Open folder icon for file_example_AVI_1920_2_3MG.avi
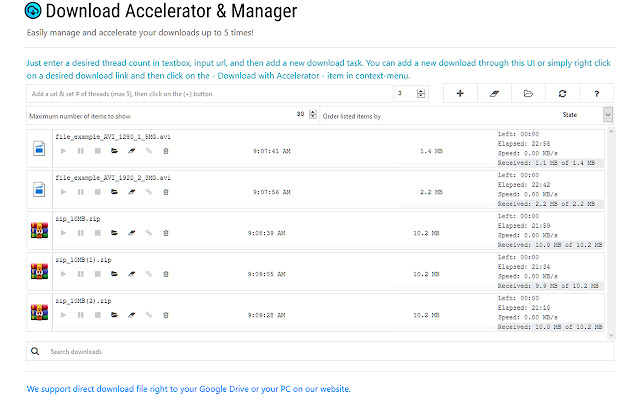 click(114, 191)
